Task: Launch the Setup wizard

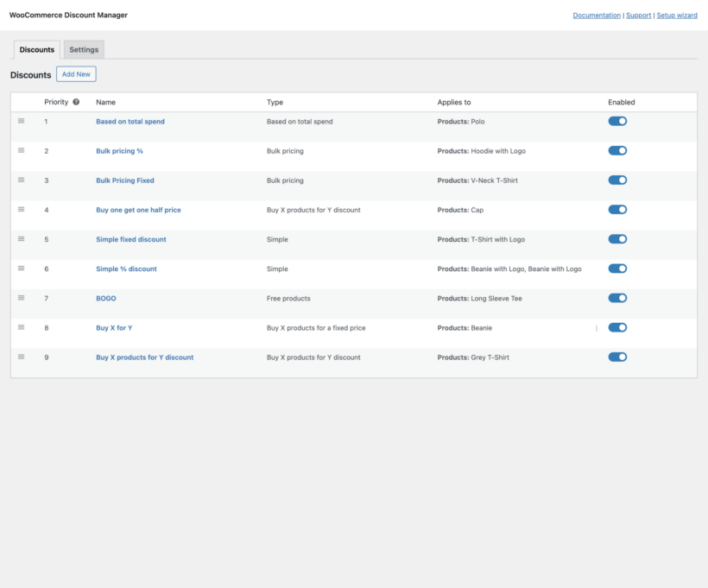Action: click(x=677, y=15)
